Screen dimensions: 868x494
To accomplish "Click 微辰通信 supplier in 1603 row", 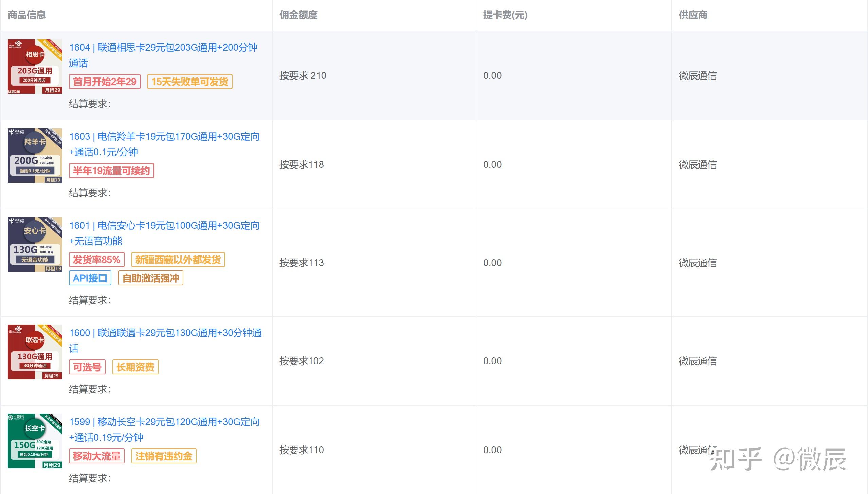I will 698,164.
